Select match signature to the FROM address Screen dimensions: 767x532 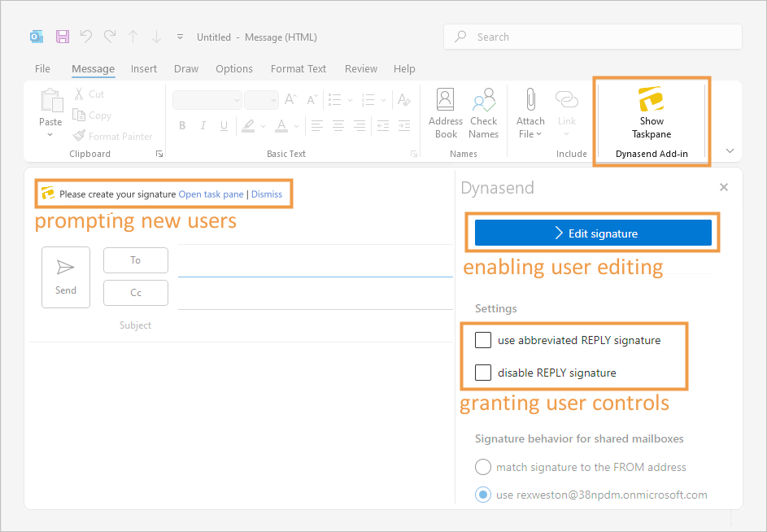pyautogui.click(x=483, y=467)
